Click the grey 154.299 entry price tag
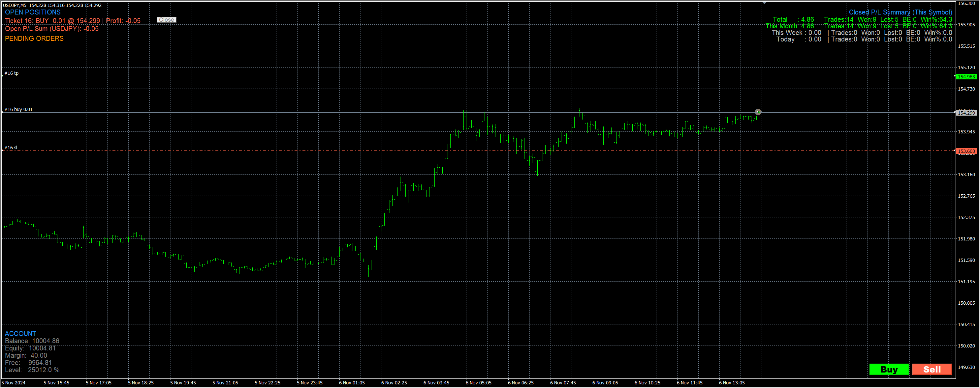 pos(966,113)
